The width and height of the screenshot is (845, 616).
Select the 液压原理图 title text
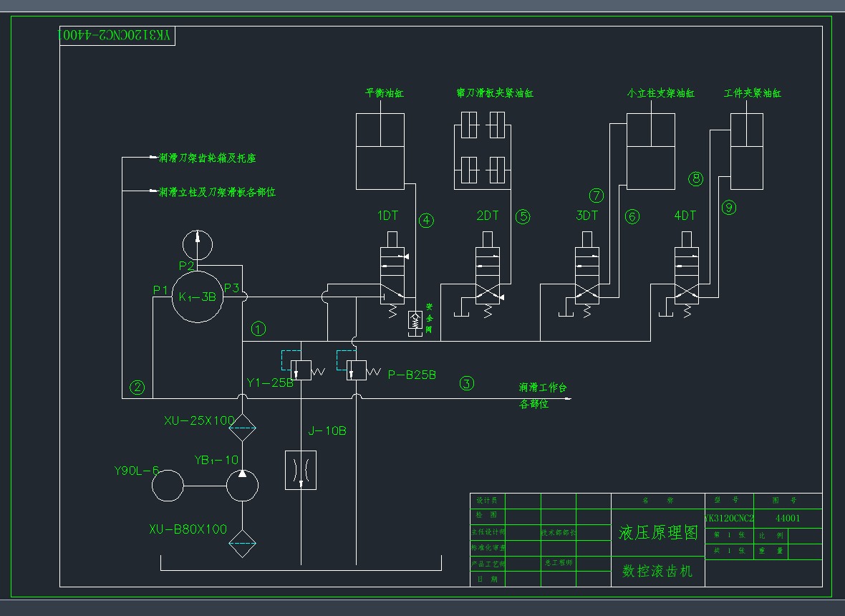(659, 532)
